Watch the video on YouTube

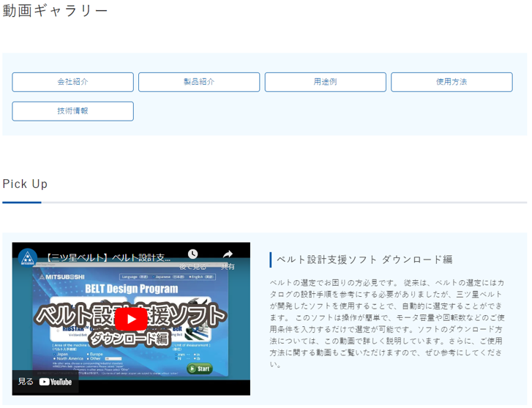(x=45, y=382)
